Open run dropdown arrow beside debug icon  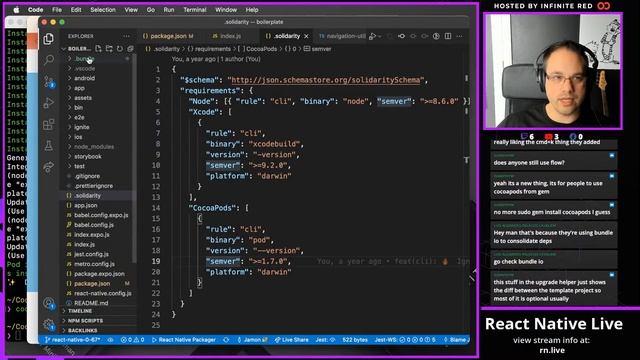point(380,36)
